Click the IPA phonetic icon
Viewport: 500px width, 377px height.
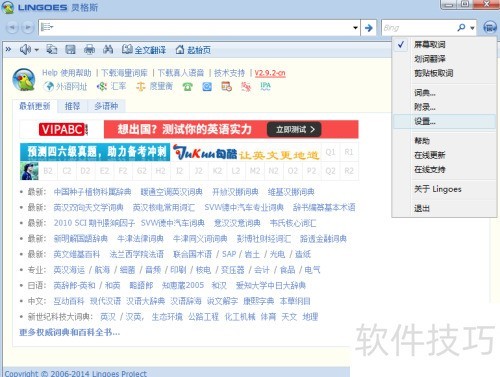point(265,86)
